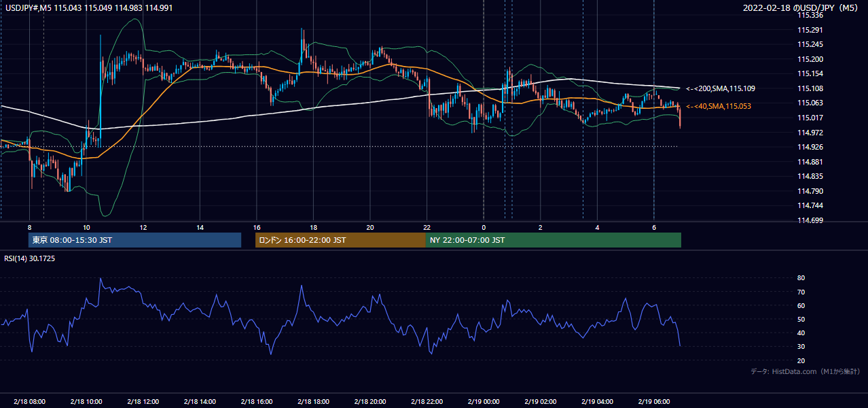
Task: Click the 115.108 price axis label
Action: (810, 88)
